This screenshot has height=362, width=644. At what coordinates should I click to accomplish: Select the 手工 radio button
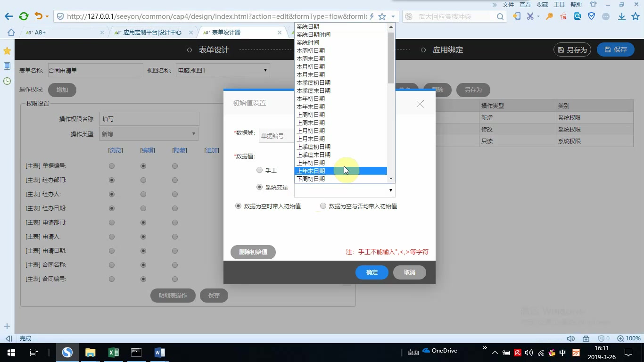tap(259, 170)
